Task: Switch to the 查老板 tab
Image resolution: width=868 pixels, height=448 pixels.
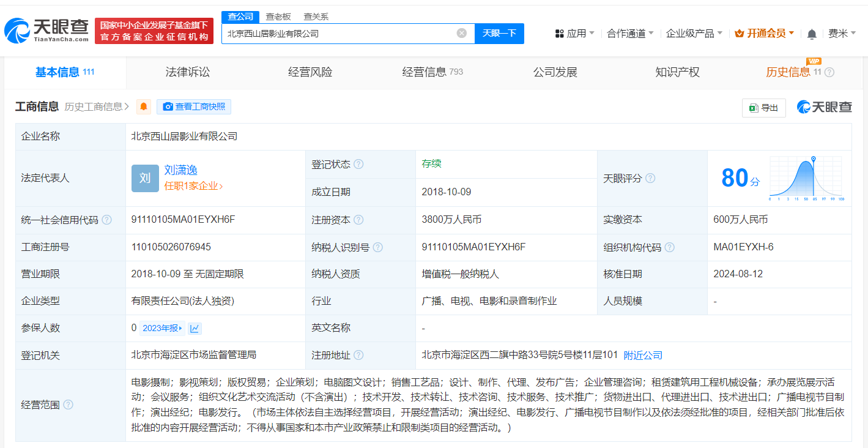Action: [277, 17]
